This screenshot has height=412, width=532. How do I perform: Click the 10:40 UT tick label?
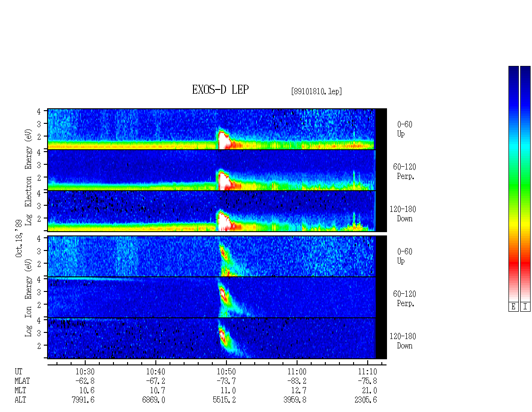155,372
